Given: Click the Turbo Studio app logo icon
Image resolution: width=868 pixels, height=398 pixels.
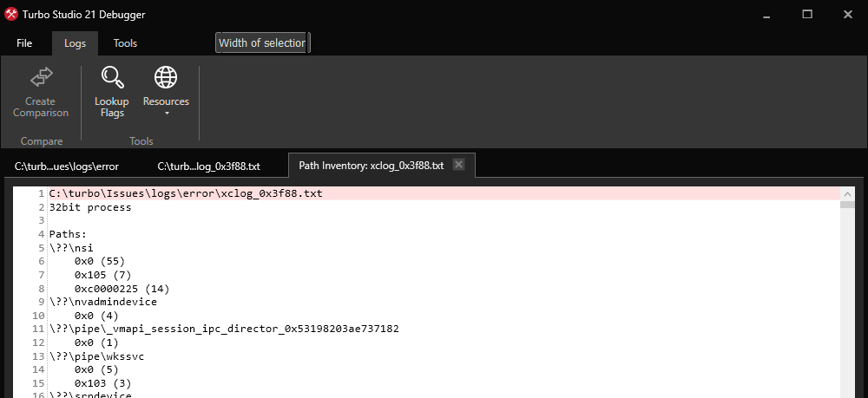Looking at the screenshot, I should (10, 15).
